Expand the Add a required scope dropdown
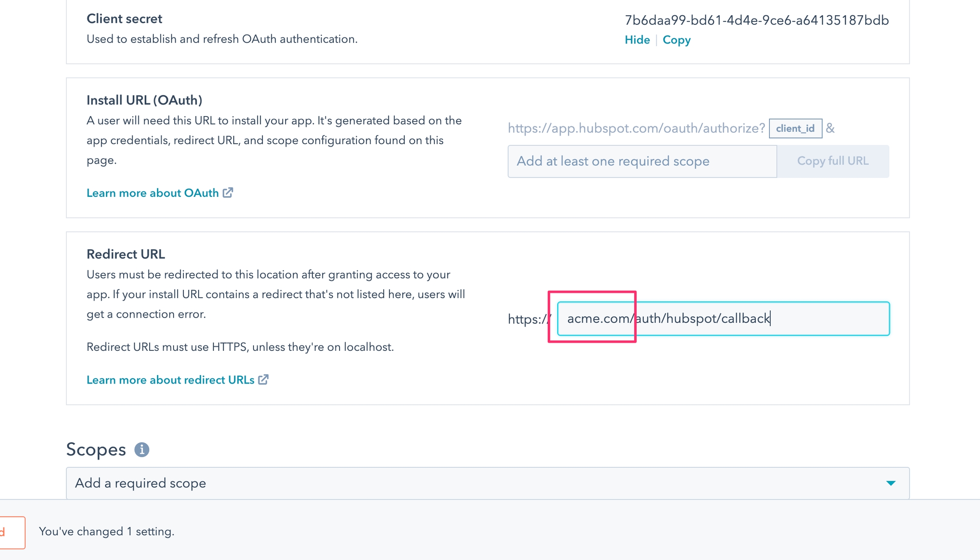980x560 pixels. [x=487, y=483]
